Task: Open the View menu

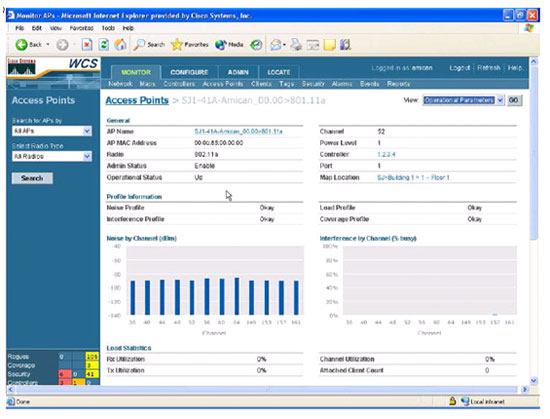Action: (55, 28)
